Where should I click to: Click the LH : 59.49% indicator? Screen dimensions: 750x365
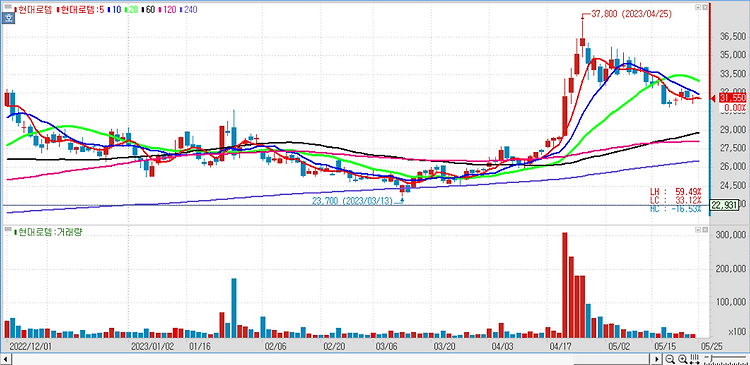(x=675, y=191)
